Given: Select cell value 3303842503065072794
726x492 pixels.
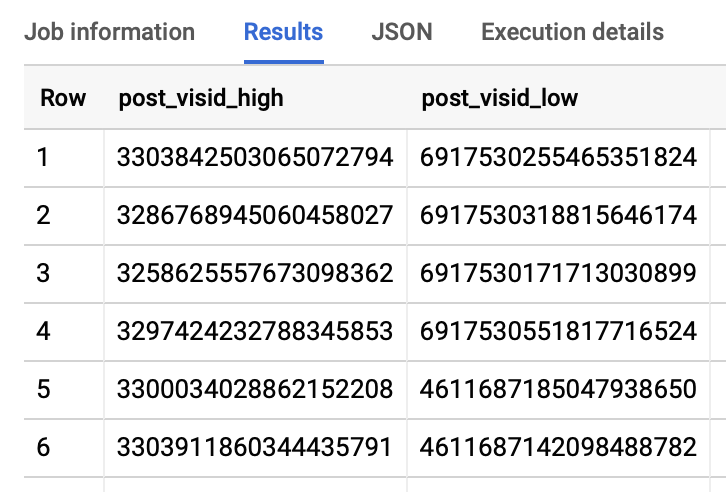Looking at the screenshot, I should click(x=255, y=157).
